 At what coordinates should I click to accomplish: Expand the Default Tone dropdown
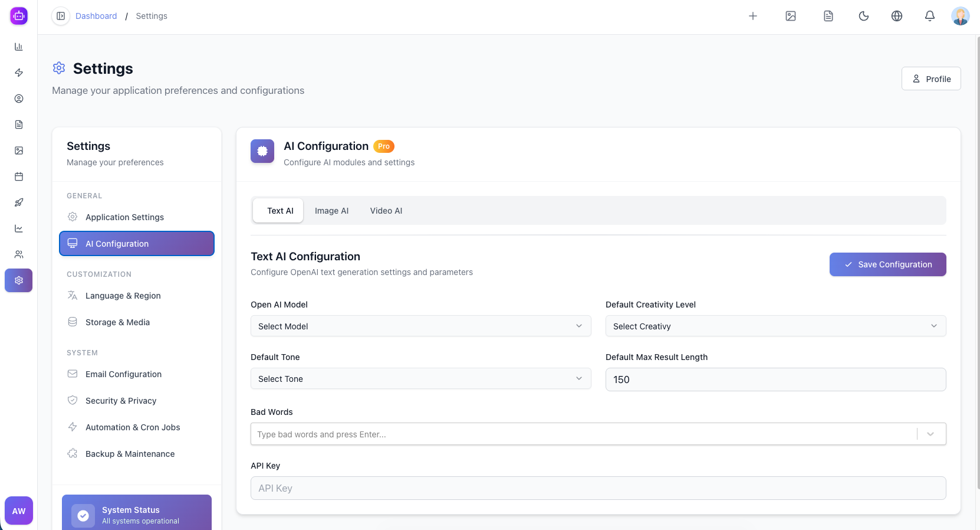click(420, 378)
